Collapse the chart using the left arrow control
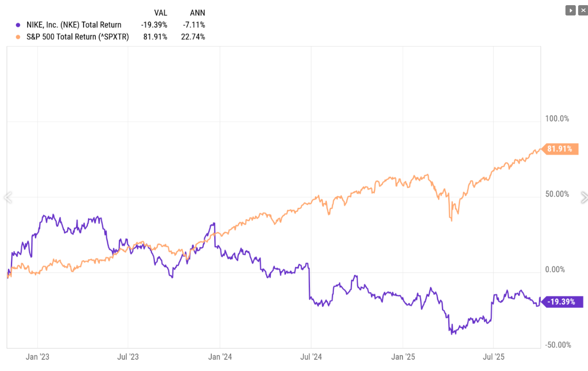 [8, 197]
